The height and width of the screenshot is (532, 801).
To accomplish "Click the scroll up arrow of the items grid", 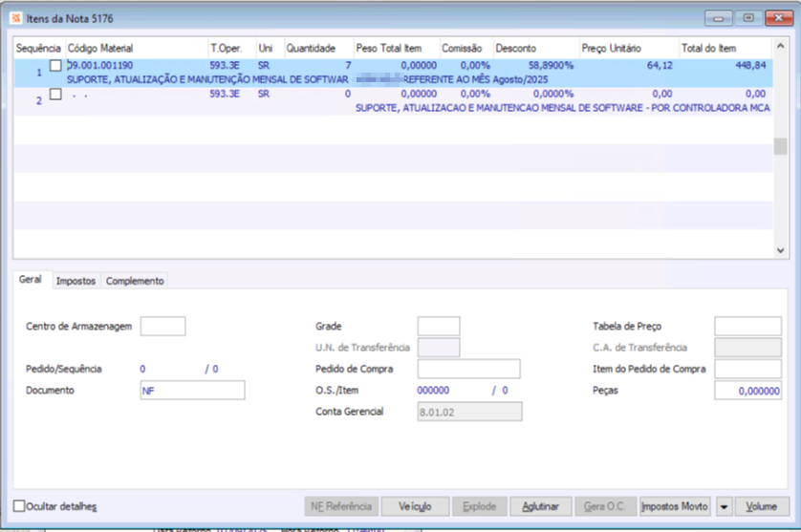I will (780, 46).
